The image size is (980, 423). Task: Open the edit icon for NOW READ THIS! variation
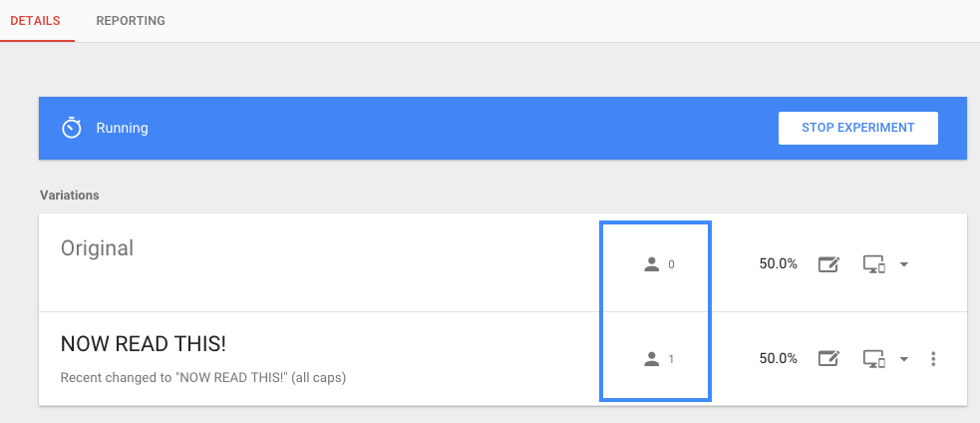(828, 358)
